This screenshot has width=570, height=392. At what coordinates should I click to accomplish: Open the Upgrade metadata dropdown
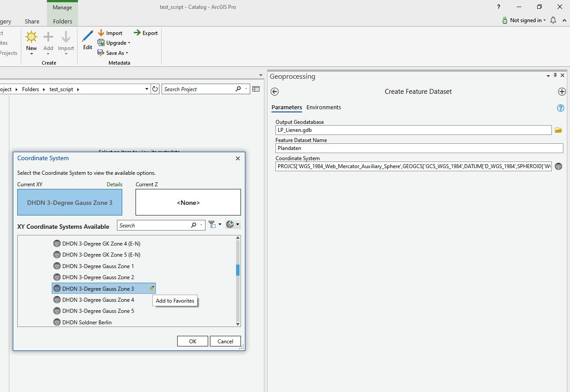click(114, 43)
